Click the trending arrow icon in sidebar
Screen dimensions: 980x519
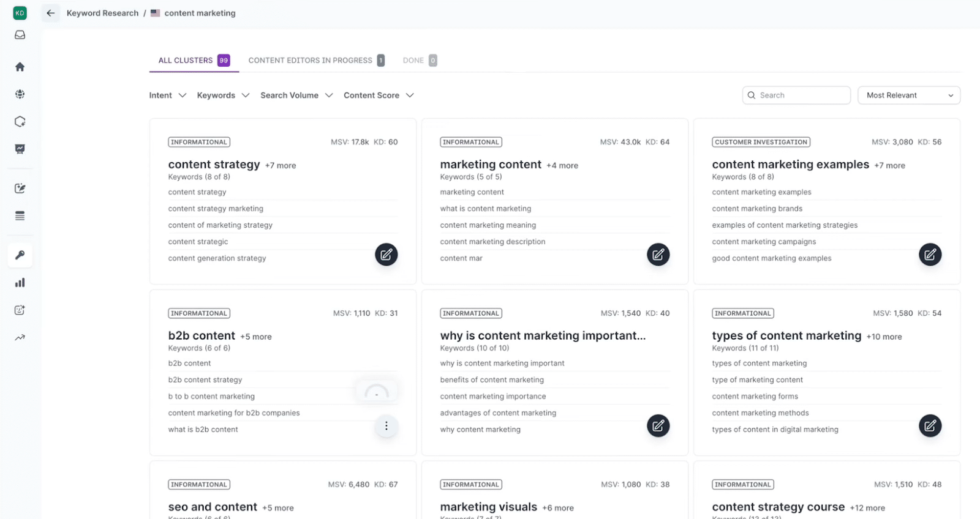20,337
